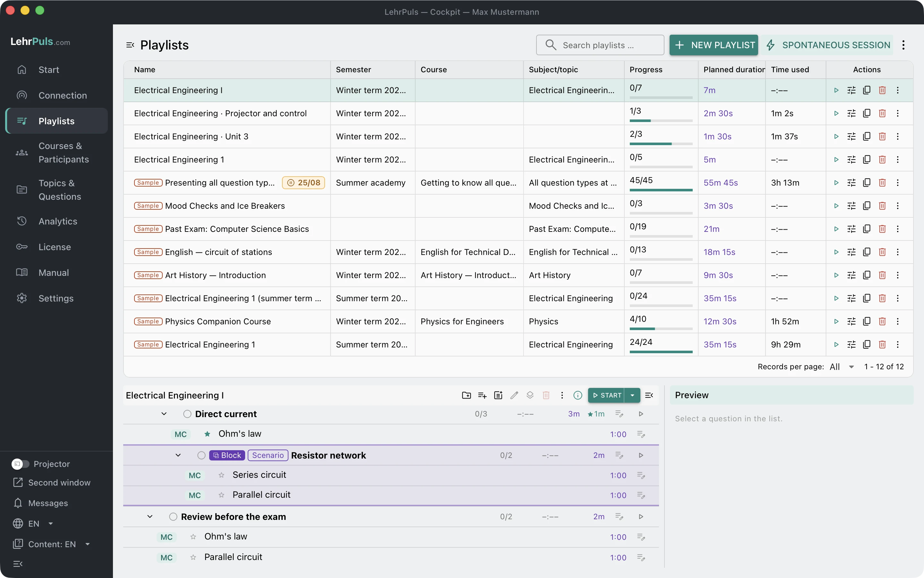Click the progress bar of Physics Companion Course
Image resolution: width=924 pixels, height=578 pixels.
click(x=661, y=329)
